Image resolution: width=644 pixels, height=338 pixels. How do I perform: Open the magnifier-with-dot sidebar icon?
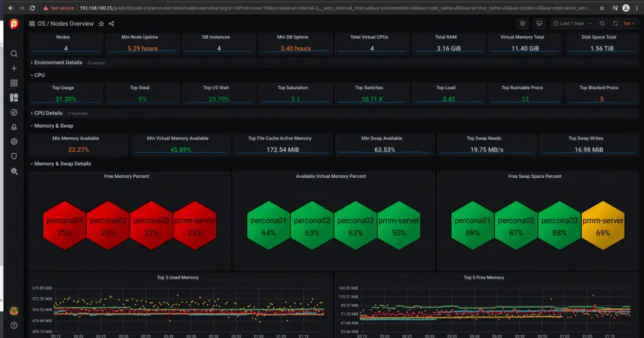(x=14, y=172)
